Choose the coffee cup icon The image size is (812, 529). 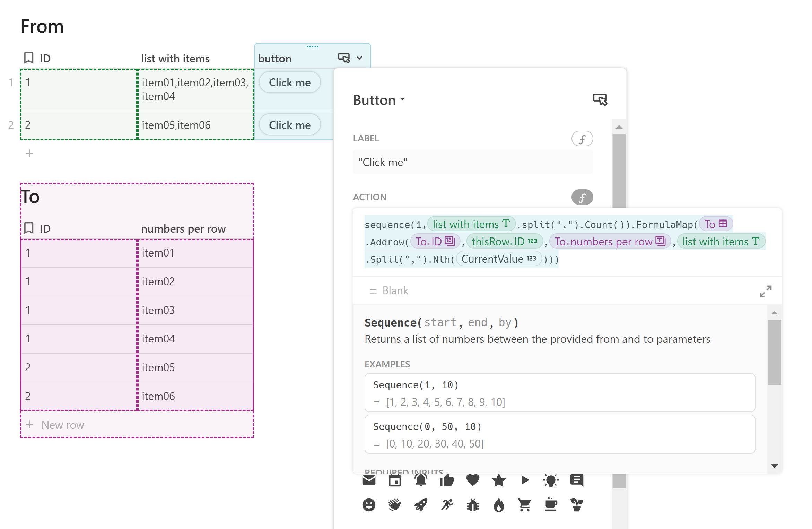551,505
